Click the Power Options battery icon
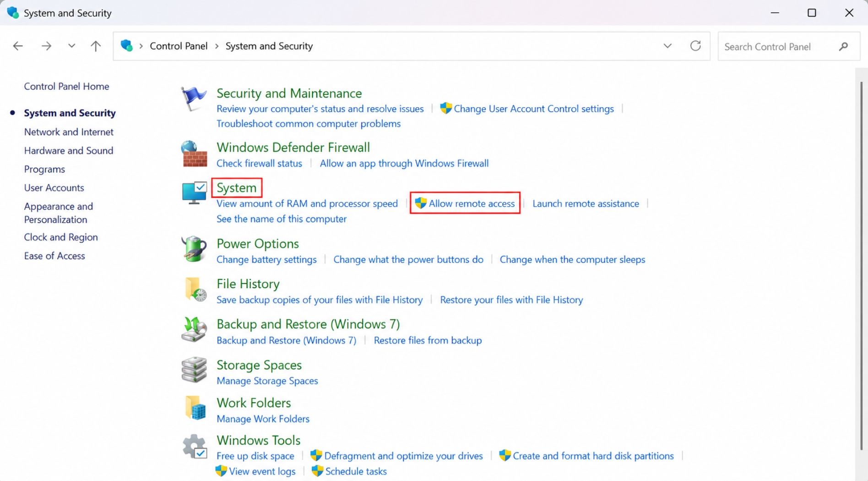 194,249
